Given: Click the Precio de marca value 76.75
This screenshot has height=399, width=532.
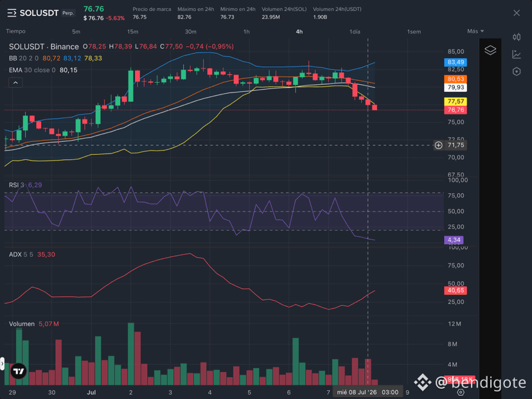Looking at the screenshot, I should point(139,17).
